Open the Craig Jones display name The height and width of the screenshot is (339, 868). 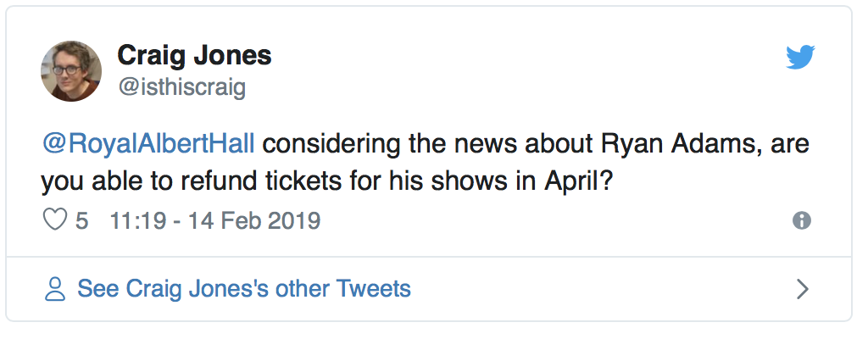194,56
